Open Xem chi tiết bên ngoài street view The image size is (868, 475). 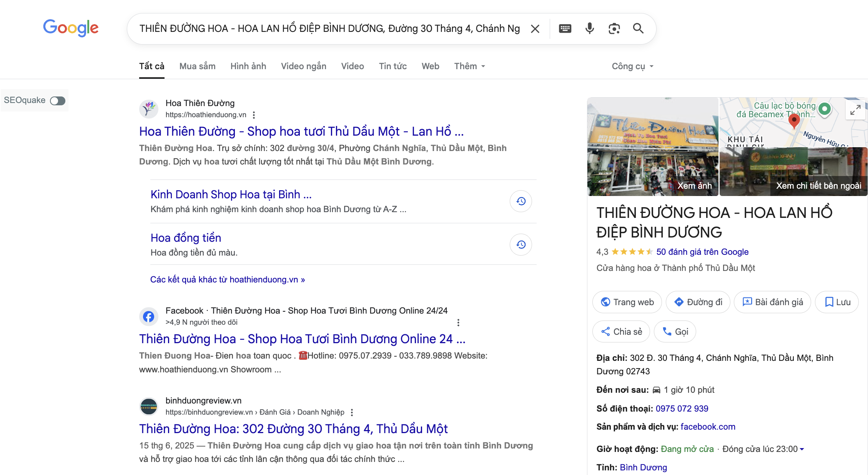pos(793,172)
